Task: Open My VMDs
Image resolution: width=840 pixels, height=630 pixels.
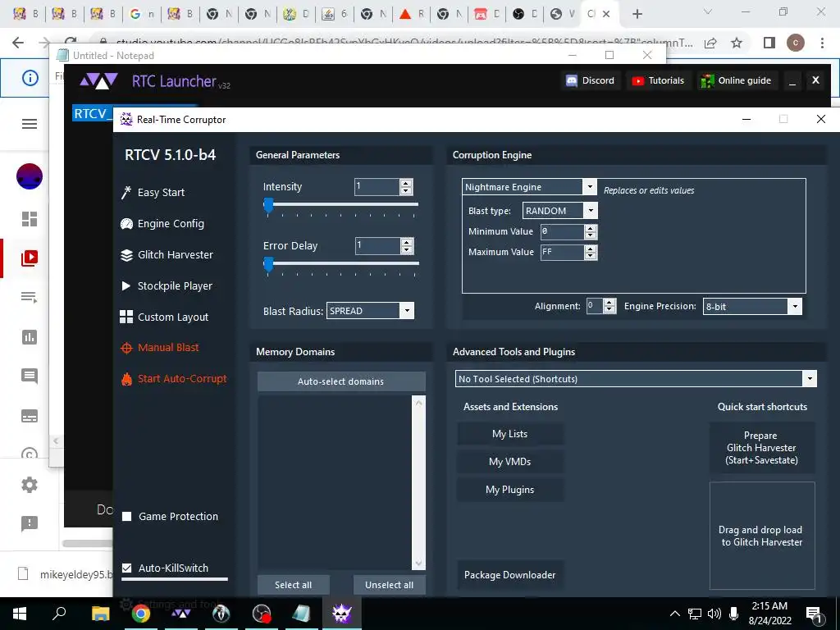Action: tap(510, 462)
